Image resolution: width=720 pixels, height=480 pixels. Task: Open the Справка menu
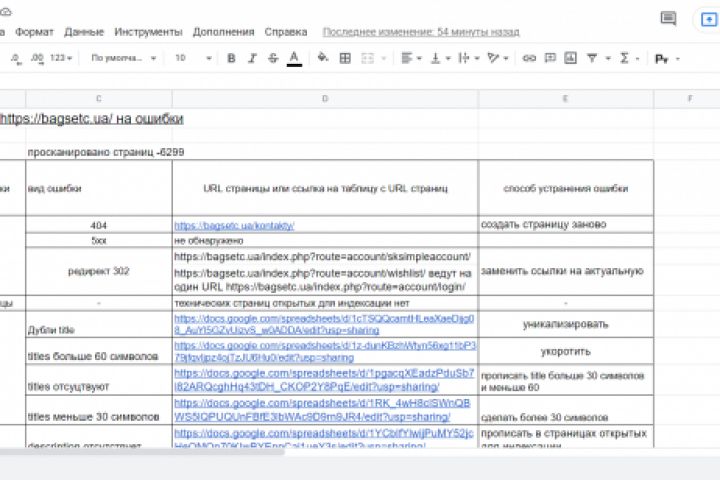286,32
